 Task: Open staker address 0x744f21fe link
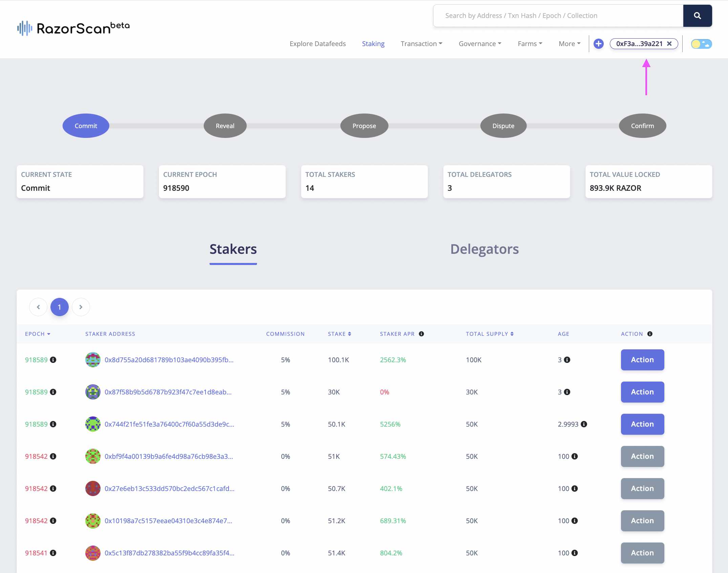tap(169, 424)
